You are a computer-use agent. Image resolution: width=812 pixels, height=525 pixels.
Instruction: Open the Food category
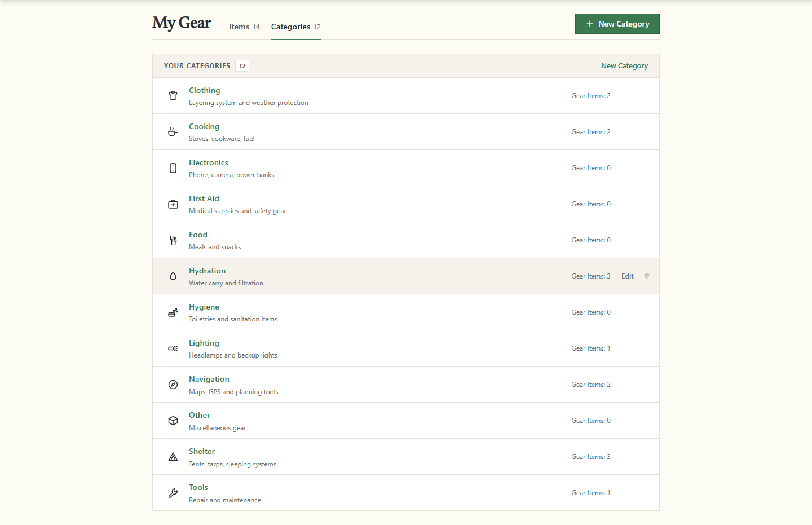click(x=198, y=235)
